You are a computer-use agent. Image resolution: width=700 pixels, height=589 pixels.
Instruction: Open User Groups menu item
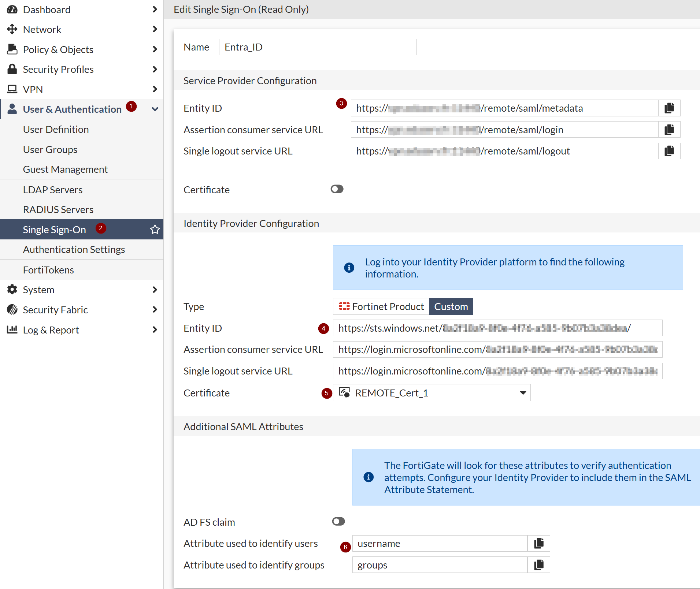50,149
